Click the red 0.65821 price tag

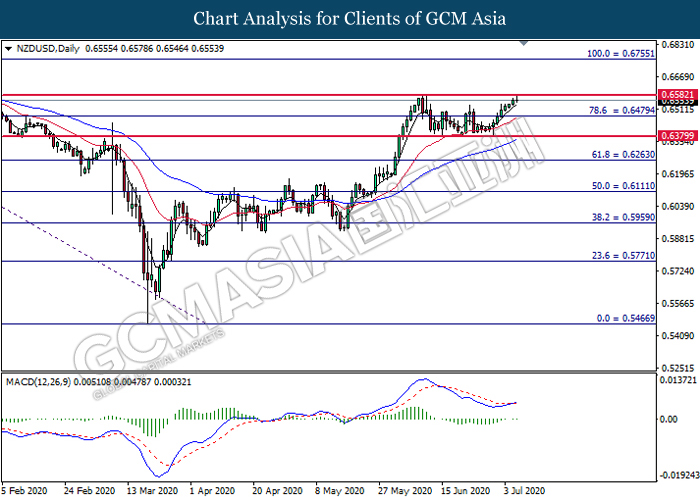pos(676,94)
